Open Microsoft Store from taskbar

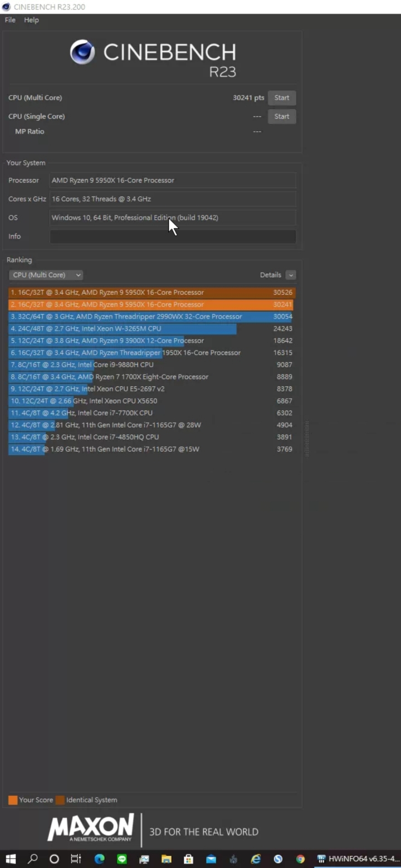point(189,859)
